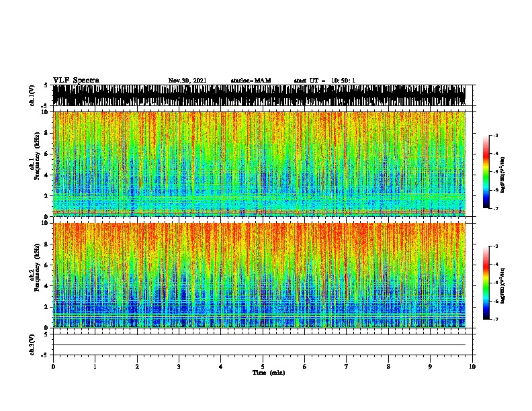Click the "station=MAM" header label
This screenshot has width=532, height=411.
point(251,81)
